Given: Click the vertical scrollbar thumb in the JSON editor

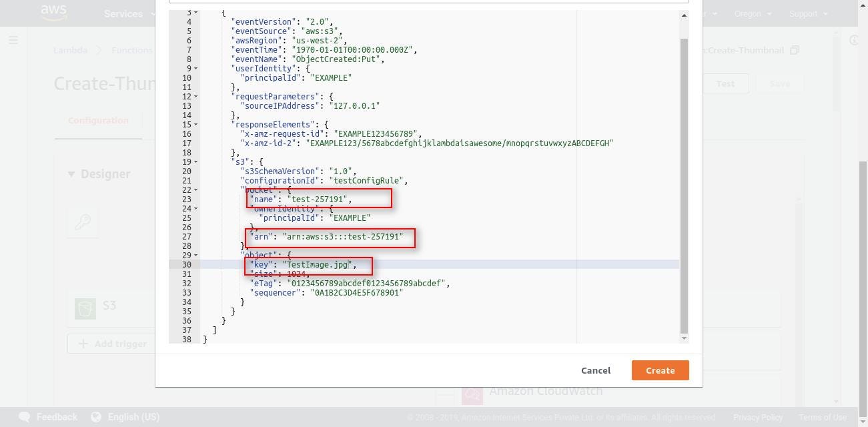Looking at the screenshot, I should (683, 185).
